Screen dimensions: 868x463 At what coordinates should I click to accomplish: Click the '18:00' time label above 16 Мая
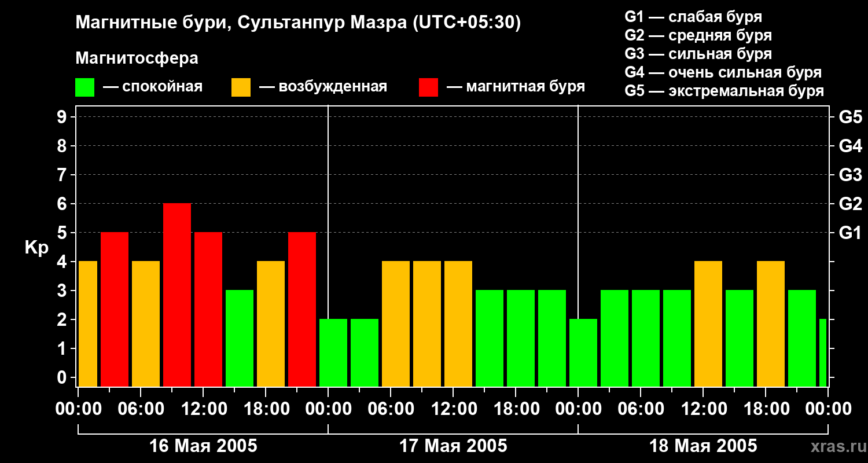266,409
